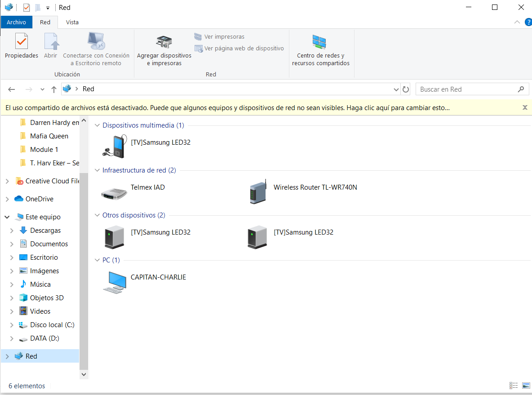Screen dimensions: 532x395
Task: Open the Archivo menu tab
Action: tap(16, 22)
